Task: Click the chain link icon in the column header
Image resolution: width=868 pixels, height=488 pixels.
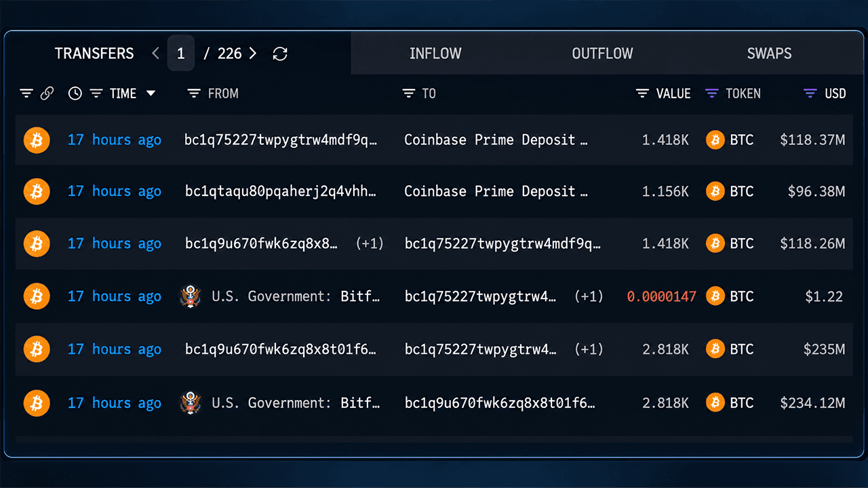Action: pos(47,94)
